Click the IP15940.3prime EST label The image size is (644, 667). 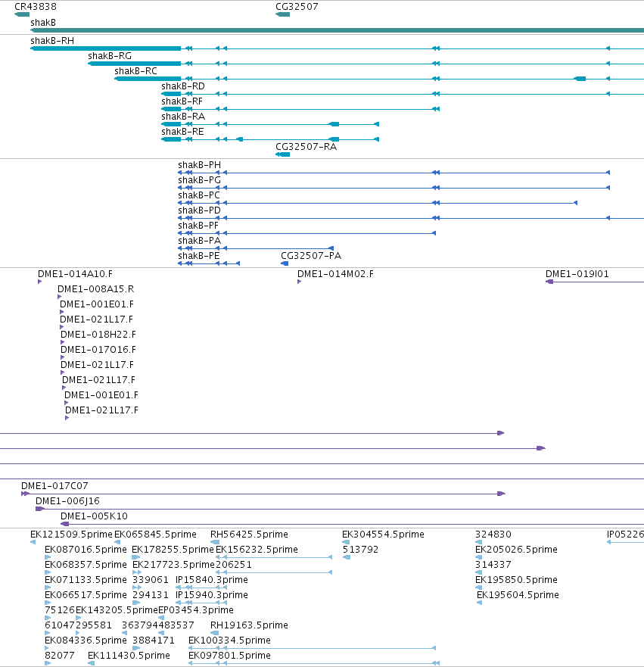coord(212,594)
